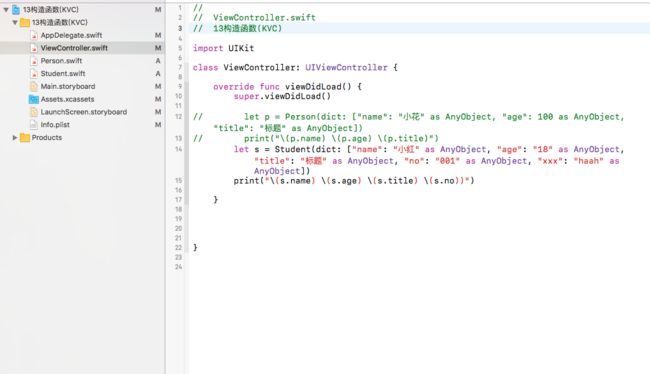Open Person.swift file
Image resolution: width=650 pixels, height=374 pixels.
[61, 61]
